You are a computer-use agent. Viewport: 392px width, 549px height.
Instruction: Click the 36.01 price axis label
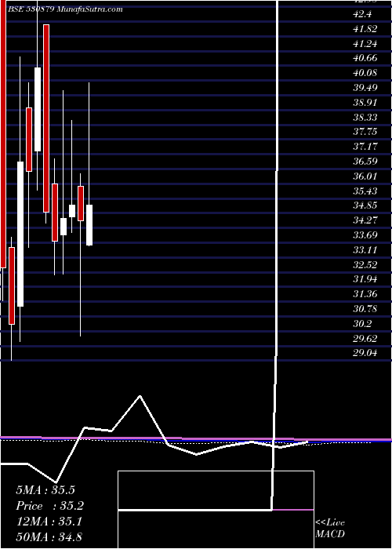(365, 176)
